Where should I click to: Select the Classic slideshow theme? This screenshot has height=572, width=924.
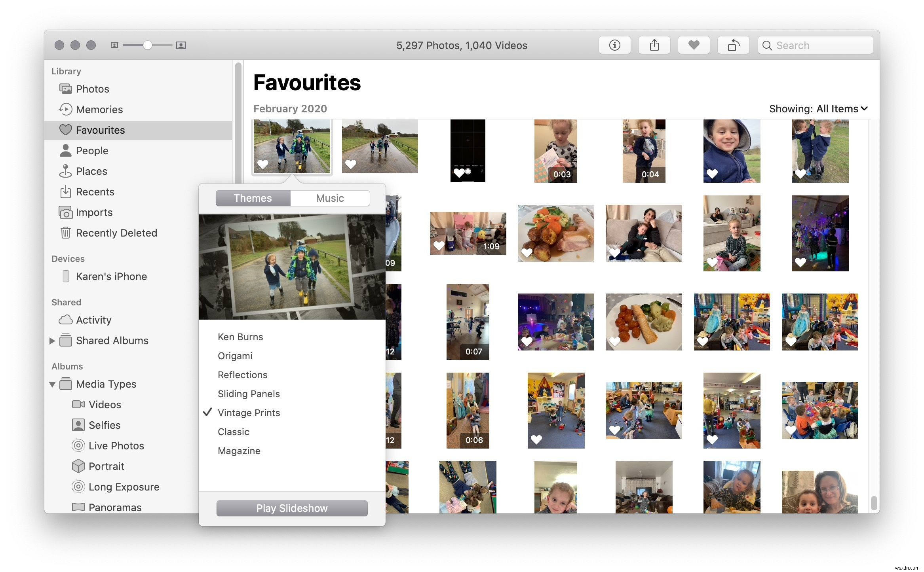coord(233,432)
